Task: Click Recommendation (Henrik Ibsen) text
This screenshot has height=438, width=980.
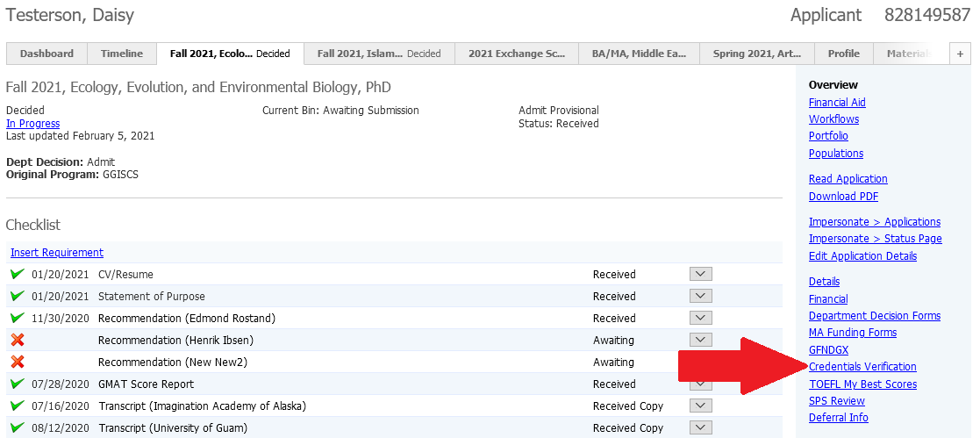Action: [175, 341]
